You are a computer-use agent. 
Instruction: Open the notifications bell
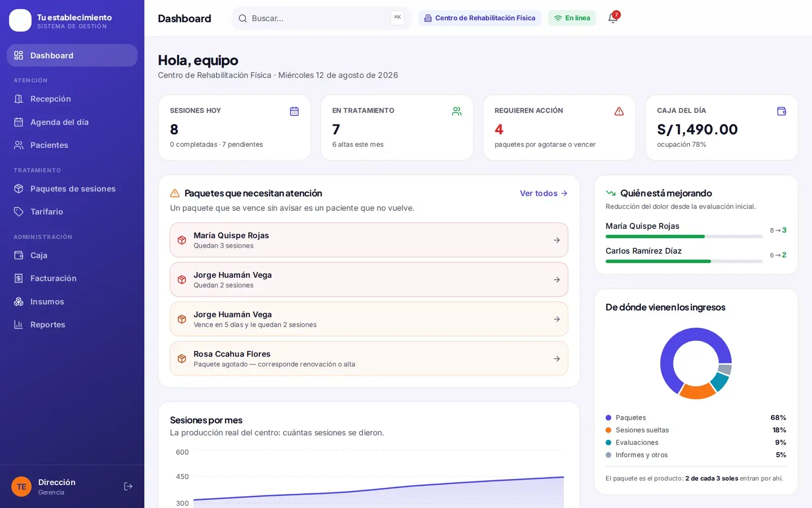click(x=613, y=18)
